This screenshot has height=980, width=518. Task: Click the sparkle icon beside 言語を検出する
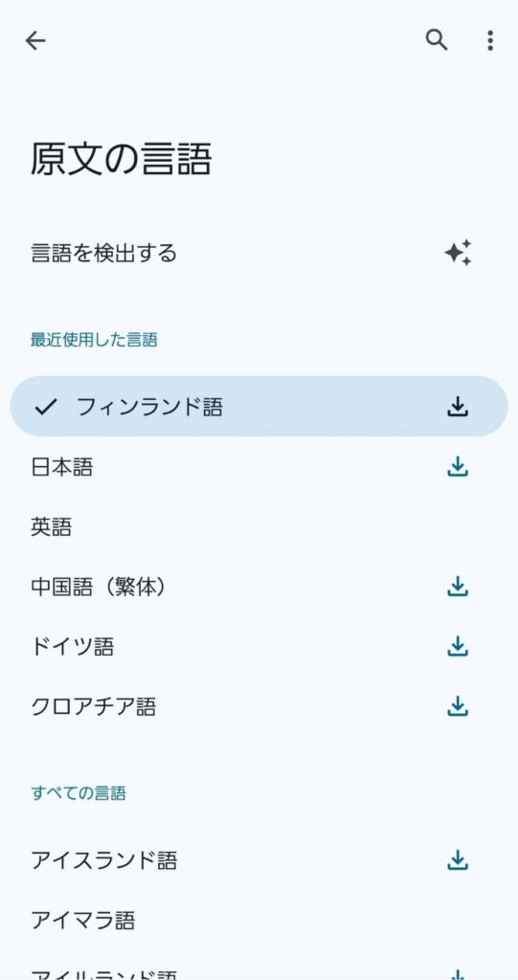pos(458,253)
